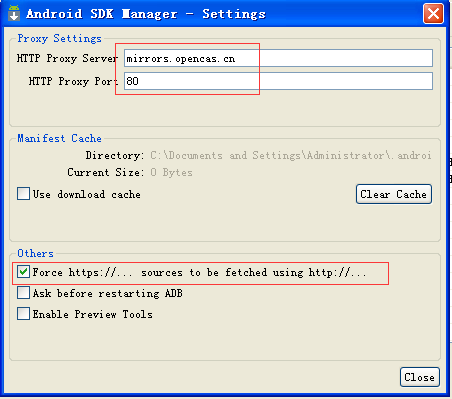Click the Clear Cache button
Viewport: 452px width, 399px height.
(x=394, y=194)
